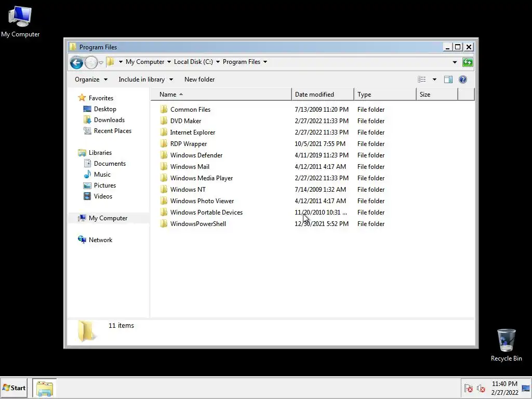Create a New folder
532x399 pixels.
pos(199,79)
